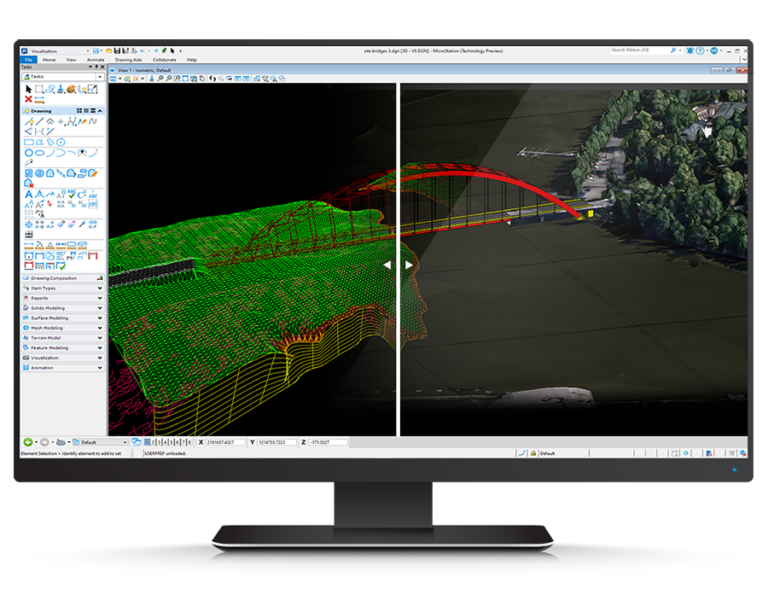Click the red X Delete Element tool
768x606 pixels.
point(28,99)
